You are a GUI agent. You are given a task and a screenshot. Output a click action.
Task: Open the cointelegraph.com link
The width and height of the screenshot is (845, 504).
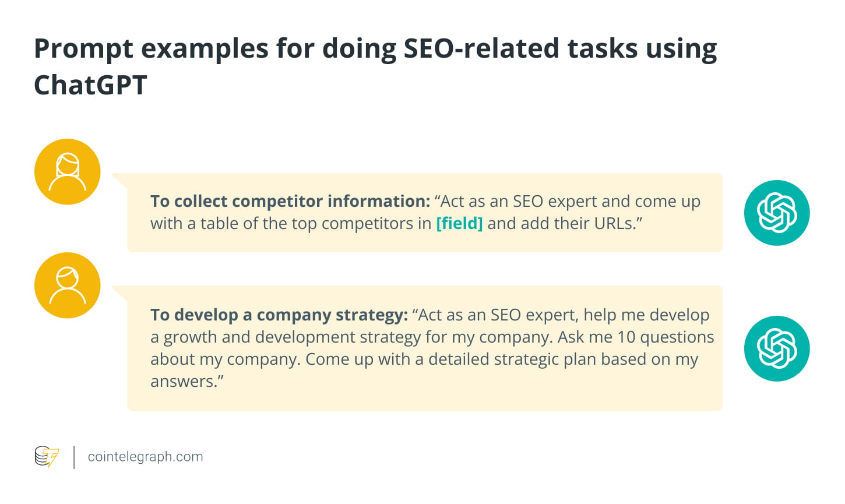145,457
